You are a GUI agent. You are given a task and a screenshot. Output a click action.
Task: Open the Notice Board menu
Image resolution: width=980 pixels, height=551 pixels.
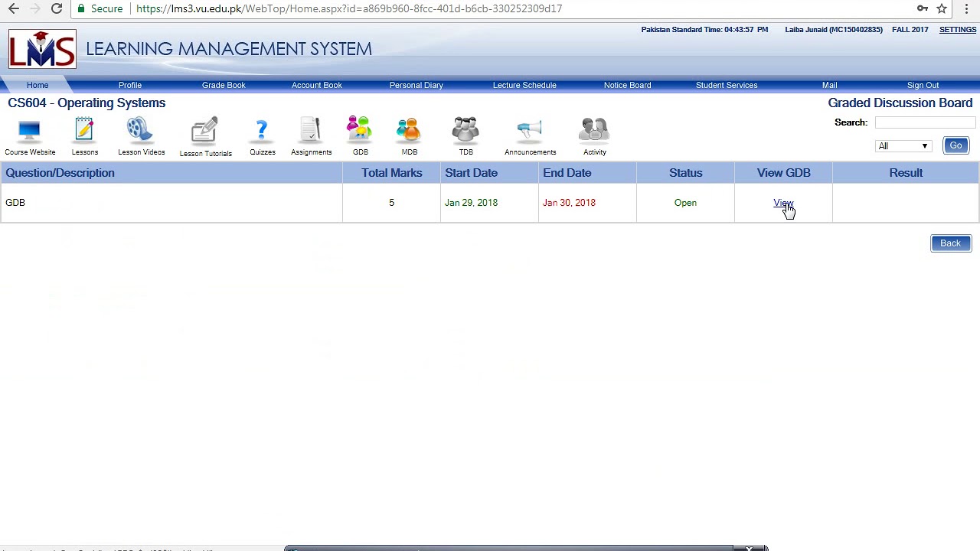(627, 85)
